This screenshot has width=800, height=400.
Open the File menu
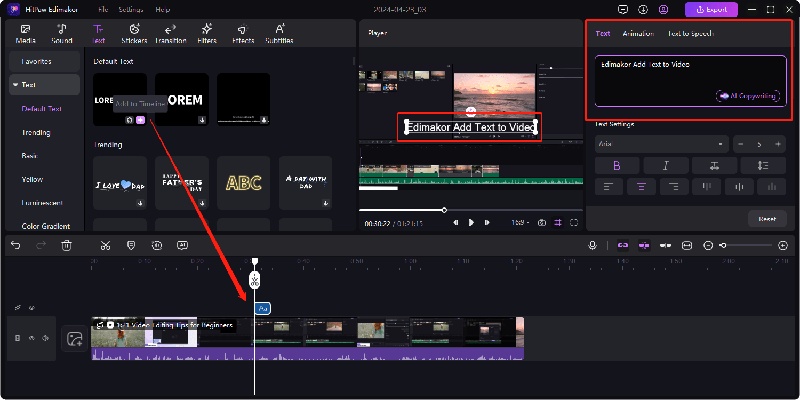coord(103,9)
